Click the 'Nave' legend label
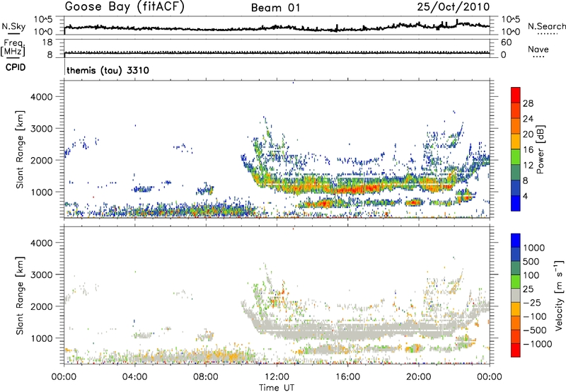 (x=538, y=50)
